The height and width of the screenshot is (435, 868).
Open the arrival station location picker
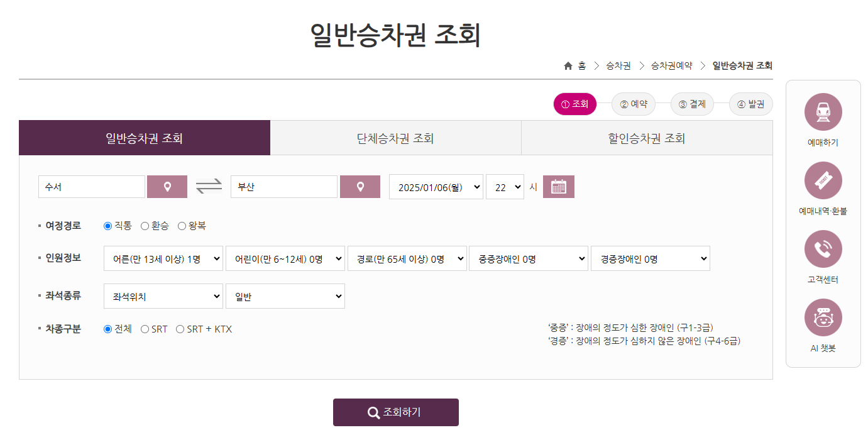[x=360, y=186]
